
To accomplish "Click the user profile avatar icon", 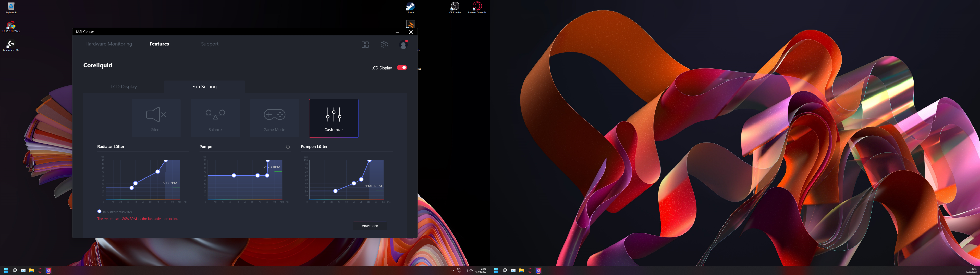I will click(403, 45).
